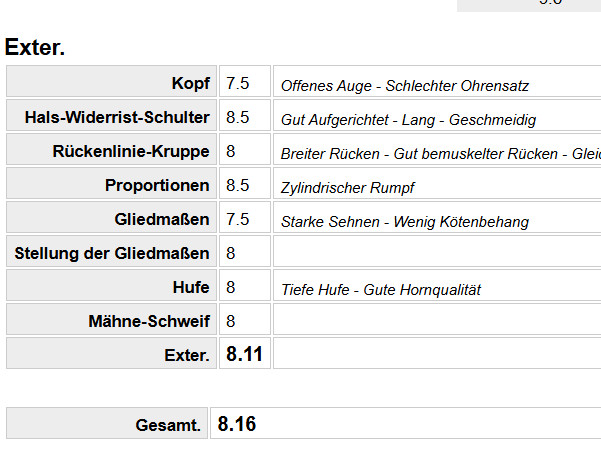
Task: Click the Gliedmaßen score 7.5 cell
Action: [x=244, y=219]
